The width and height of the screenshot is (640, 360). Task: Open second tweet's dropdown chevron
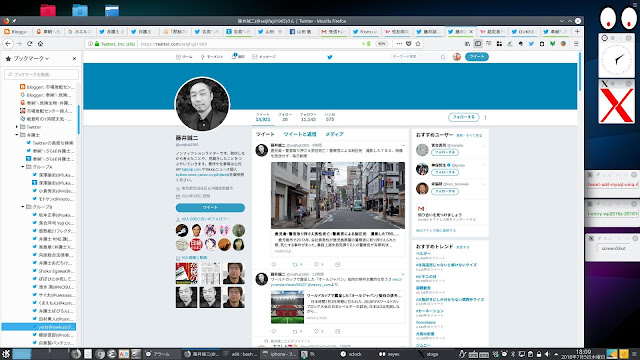click(403, 274)
